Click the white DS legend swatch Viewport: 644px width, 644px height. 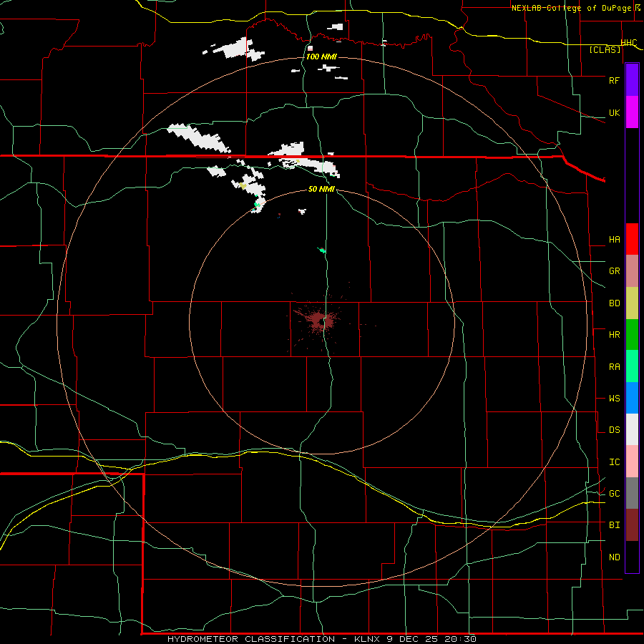point(632,429)
